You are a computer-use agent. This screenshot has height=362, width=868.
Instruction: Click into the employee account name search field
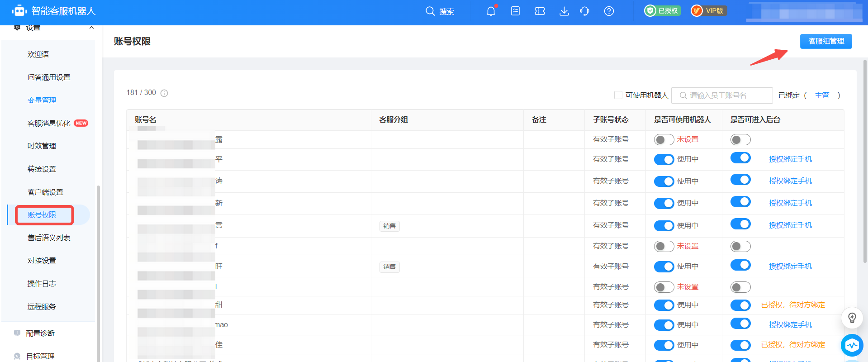(722, 95)
